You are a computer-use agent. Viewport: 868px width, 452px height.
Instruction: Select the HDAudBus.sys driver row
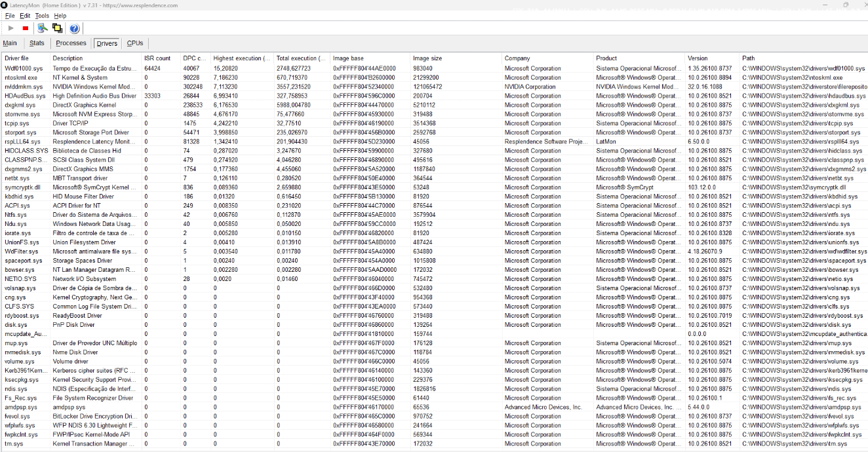(x=434, y=96)
